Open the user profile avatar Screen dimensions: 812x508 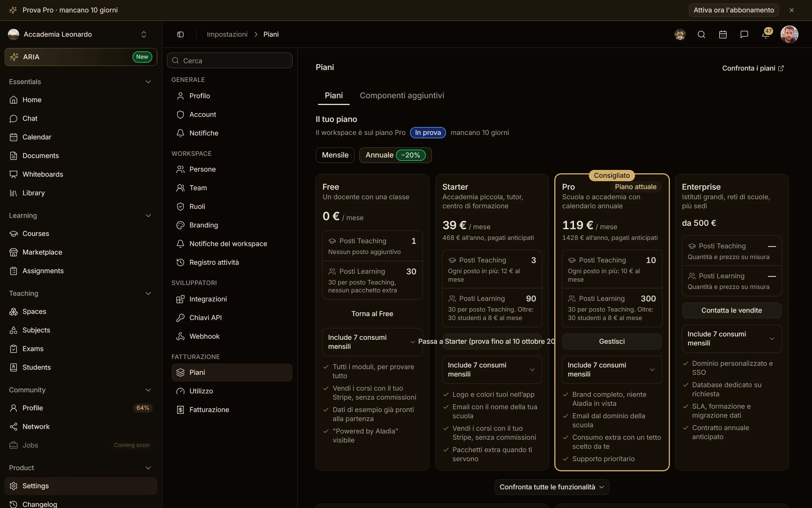789,34
